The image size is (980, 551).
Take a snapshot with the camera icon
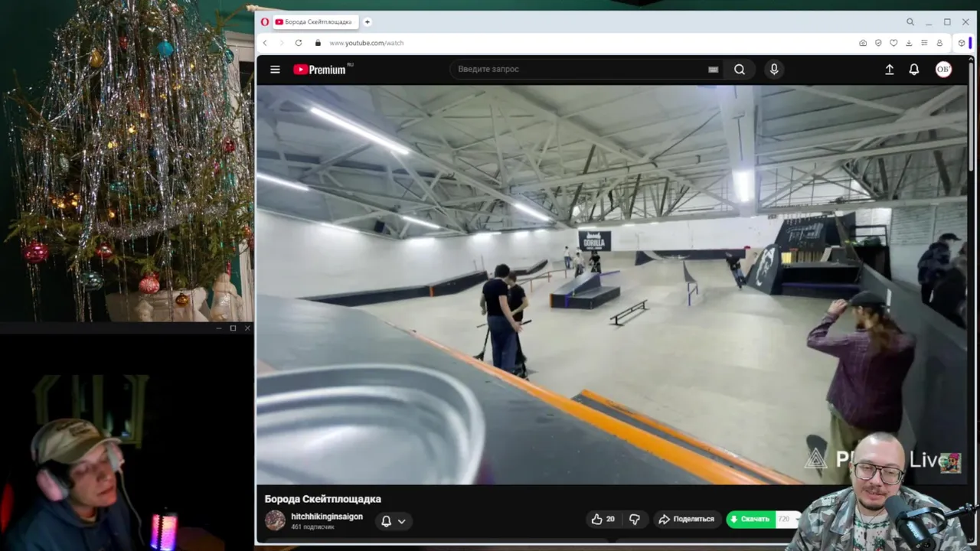863,43
